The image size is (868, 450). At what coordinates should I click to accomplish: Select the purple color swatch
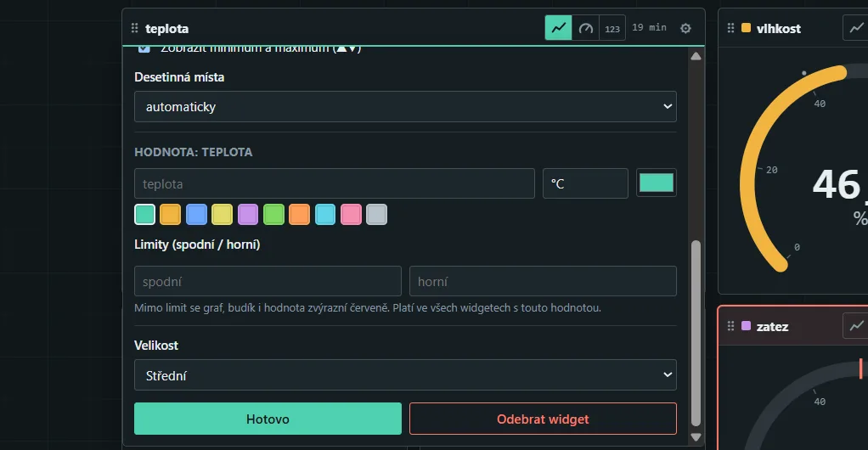(248, 214)
